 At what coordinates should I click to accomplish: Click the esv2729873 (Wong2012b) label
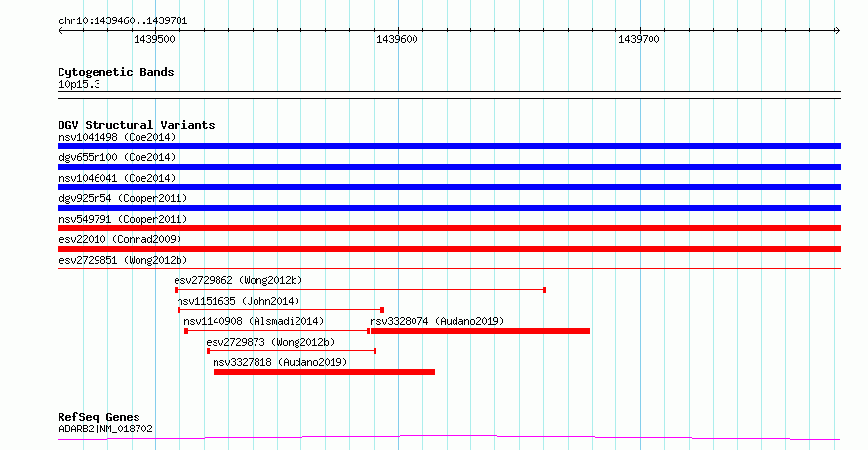[x=270, y=342]
